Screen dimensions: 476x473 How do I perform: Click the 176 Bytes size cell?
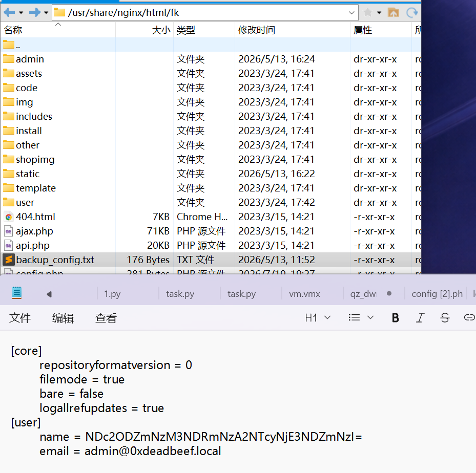coord(148,260)
